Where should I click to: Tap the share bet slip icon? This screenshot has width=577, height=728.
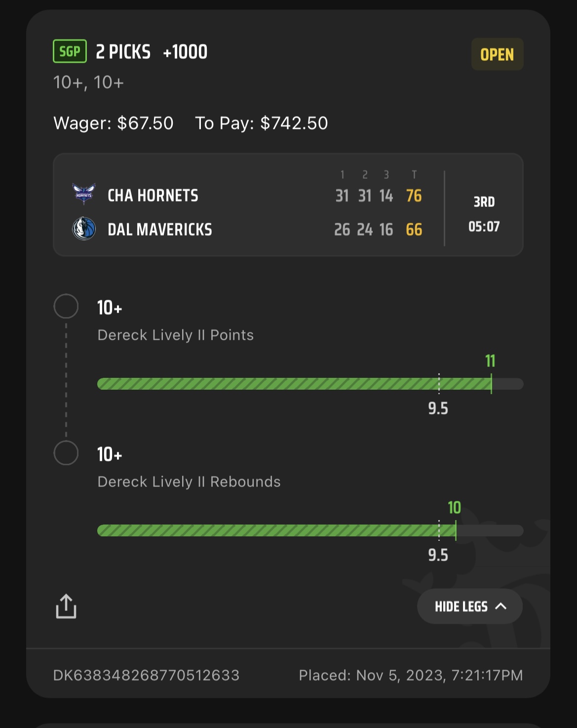66,607
